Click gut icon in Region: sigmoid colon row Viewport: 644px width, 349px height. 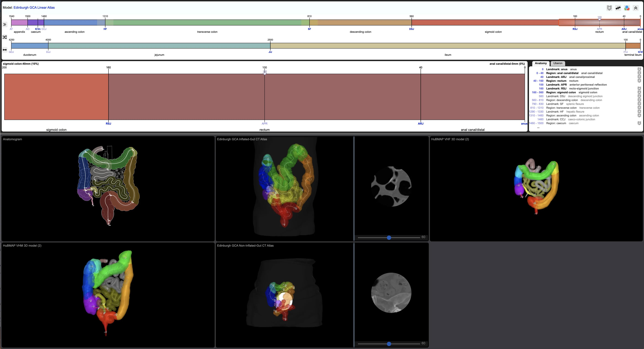point(639,92)
